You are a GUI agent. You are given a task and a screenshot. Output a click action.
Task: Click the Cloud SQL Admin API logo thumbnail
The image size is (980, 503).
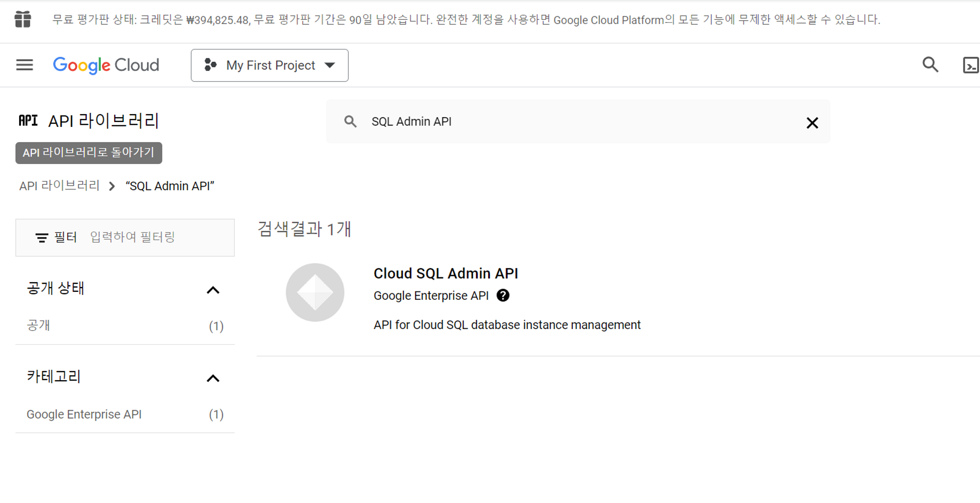pyautogui.click(x=315, y=292)
